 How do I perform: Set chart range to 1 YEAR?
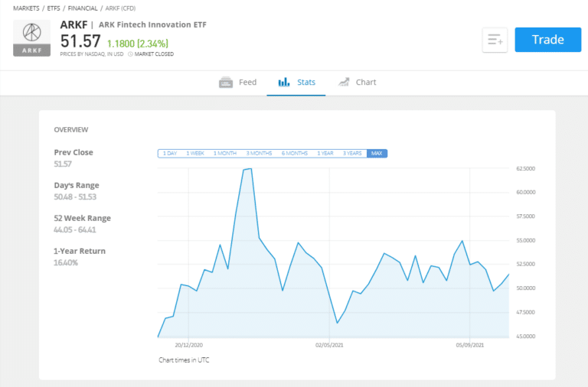325,153
